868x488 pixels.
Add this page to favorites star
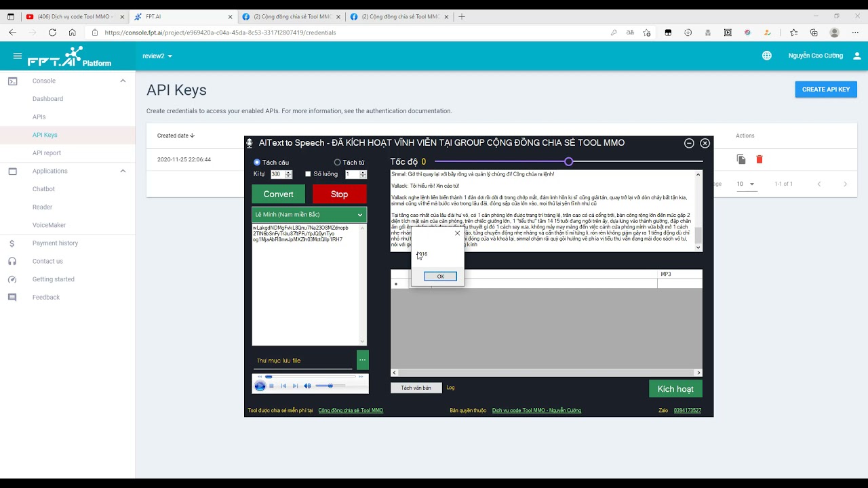tap(647, 32)
